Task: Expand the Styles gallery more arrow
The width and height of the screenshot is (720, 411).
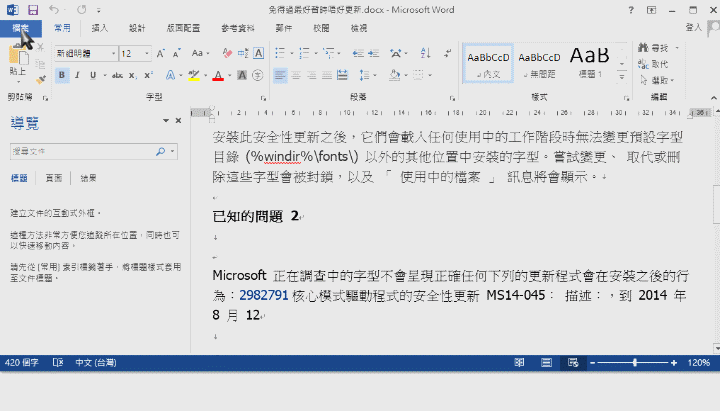Action: (x=622, y=77)
